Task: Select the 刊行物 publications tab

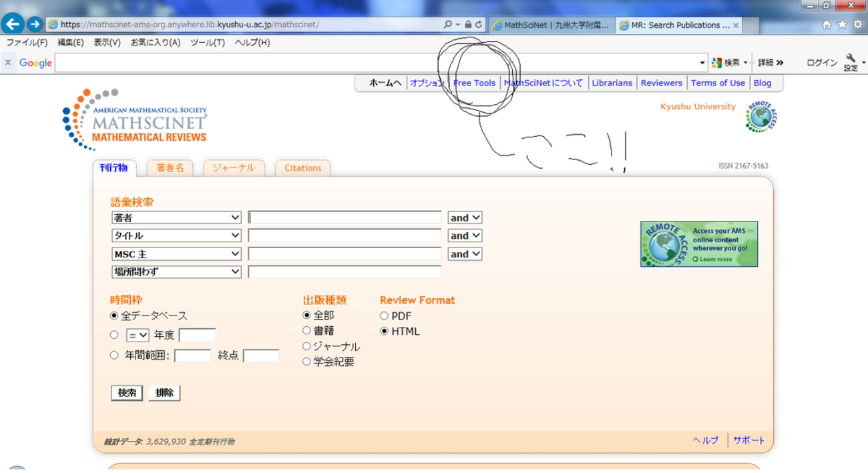Action: (114, 168)
